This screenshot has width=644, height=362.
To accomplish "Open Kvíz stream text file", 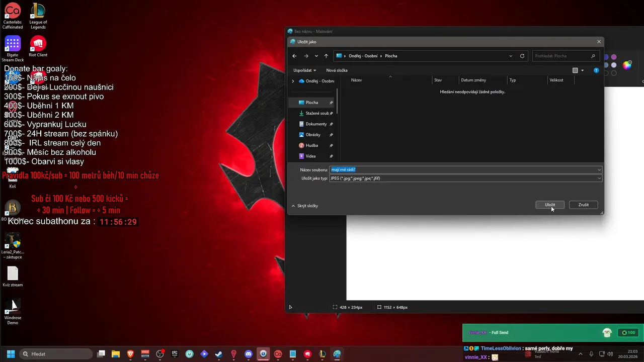I will [x=13, y=277].
